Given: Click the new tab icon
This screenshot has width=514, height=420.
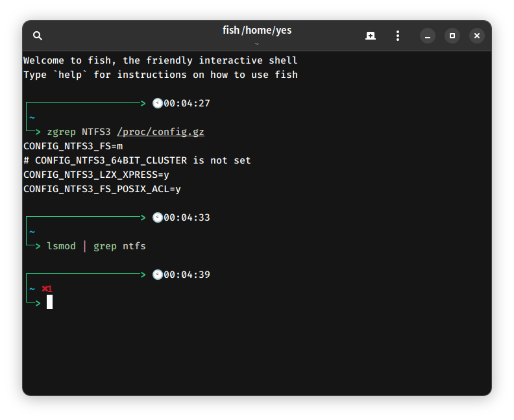Looking at the screenshot, I should (371, 36).
